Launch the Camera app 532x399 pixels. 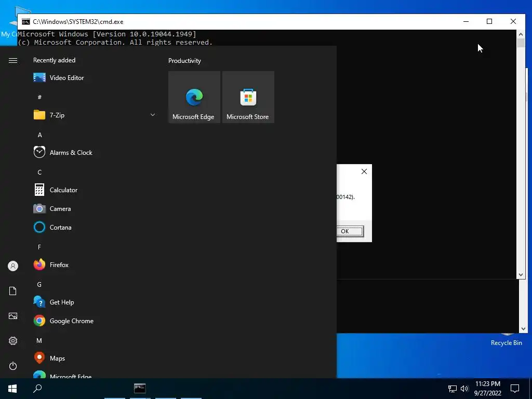(95, 209)
